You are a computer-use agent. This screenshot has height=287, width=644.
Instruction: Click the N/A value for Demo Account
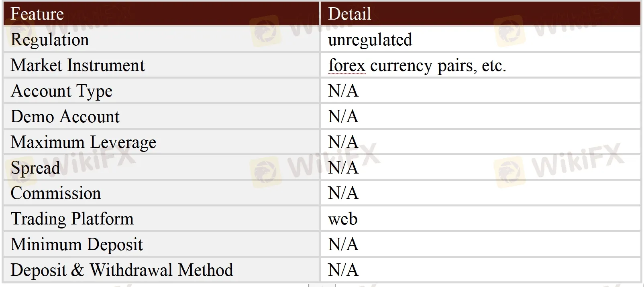point(343,117)
